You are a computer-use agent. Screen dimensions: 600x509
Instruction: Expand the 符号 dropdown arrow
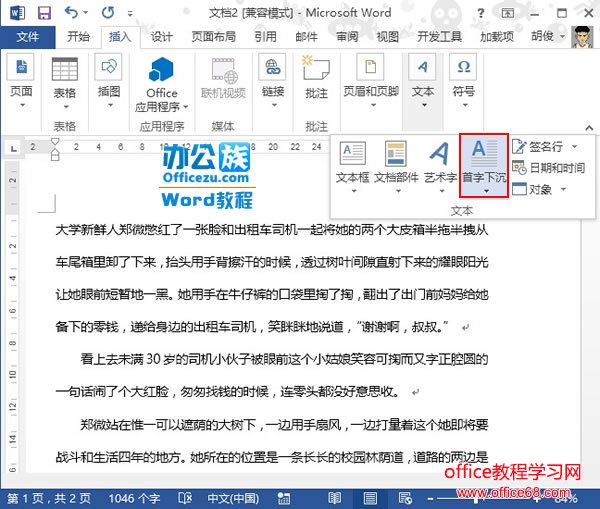[465, 105]
